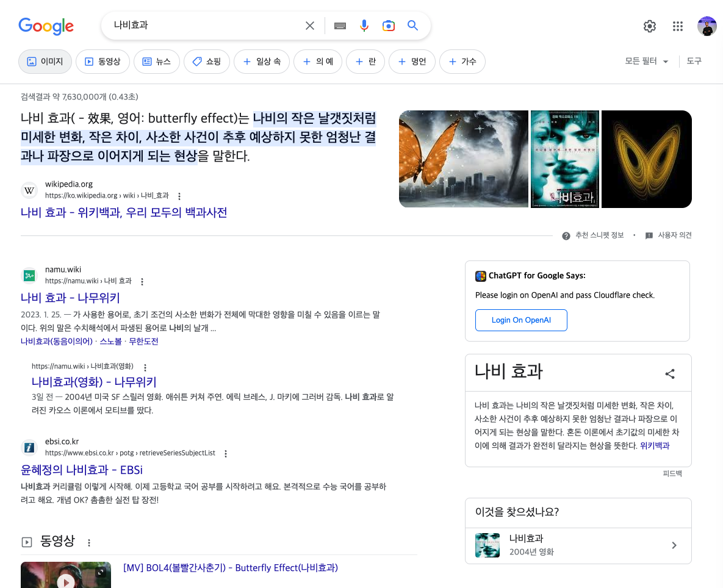Open the 나비효과 movie poster image
This screenshot has height=588, width=723.
tap(565, 159)
